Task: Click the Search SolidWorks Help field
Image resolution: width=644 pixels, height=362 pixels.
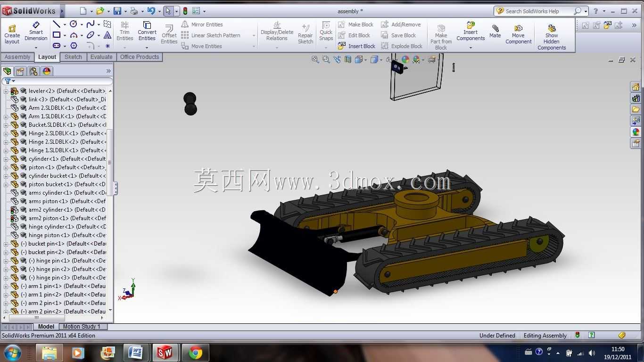Action: tap(538, 11)
